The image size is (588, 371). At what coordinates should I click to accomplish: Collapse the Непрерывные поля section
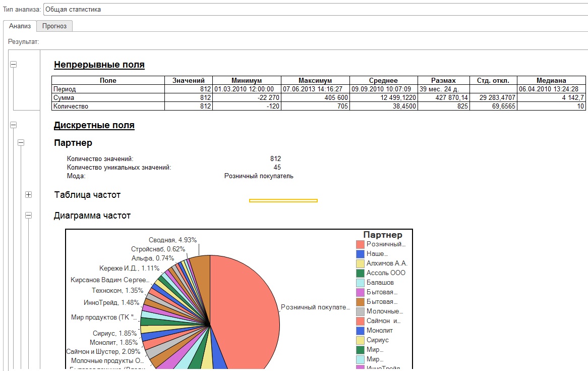point(14,65)
